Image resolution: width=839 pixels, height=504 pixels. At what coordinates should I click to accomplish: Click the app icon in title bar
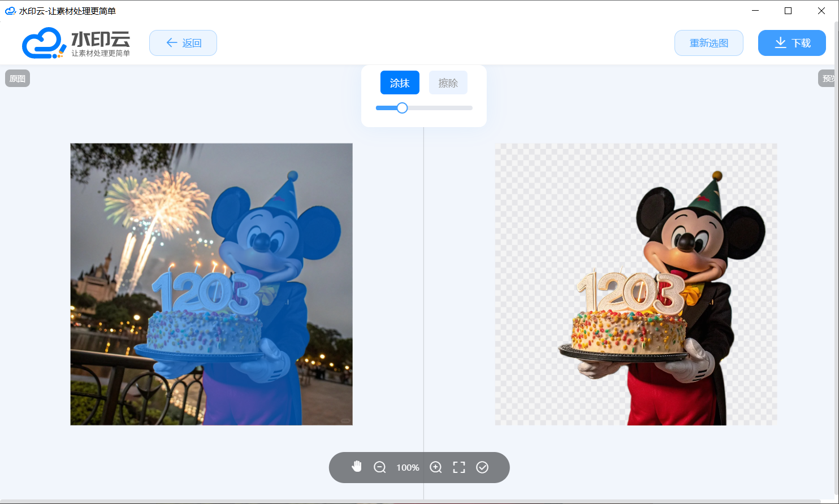[10, 11]
